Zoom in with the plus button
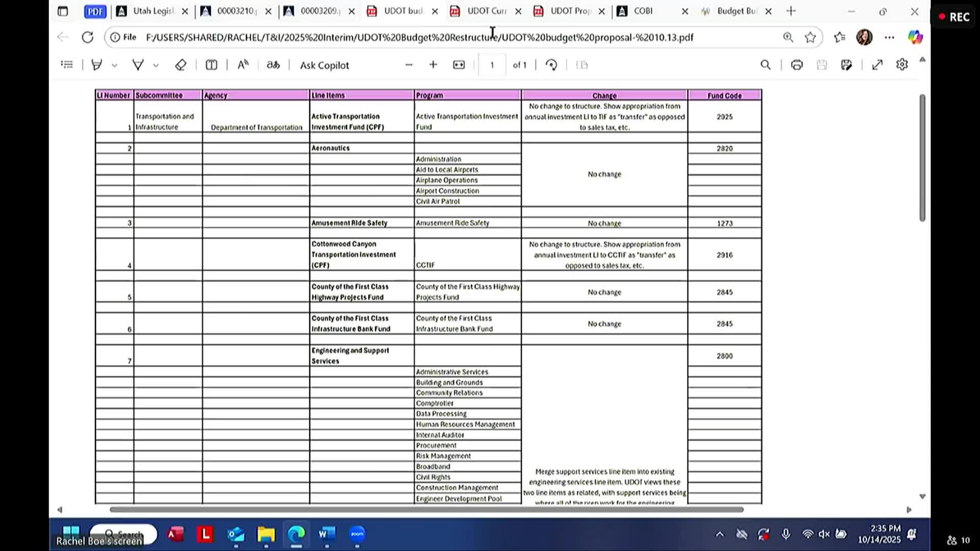Image resolution: width=980 pixels, height=551 pixels. (433, 65)
